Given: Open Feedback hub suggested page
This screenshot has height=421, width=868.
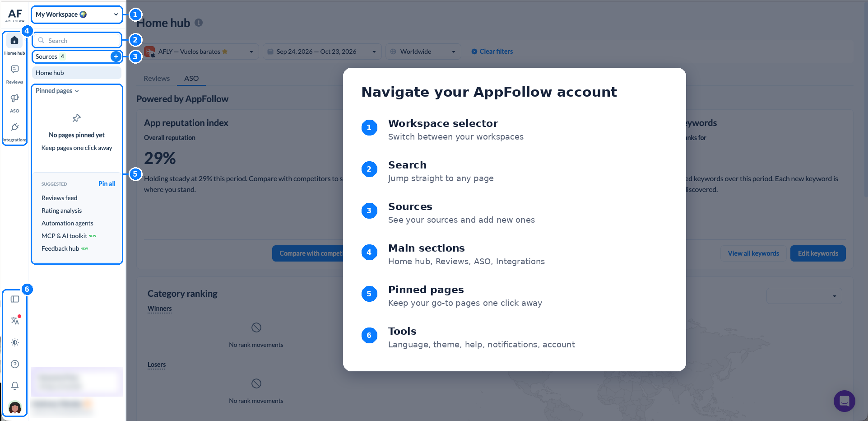Looking at the screenshot, I should point(60,248).
